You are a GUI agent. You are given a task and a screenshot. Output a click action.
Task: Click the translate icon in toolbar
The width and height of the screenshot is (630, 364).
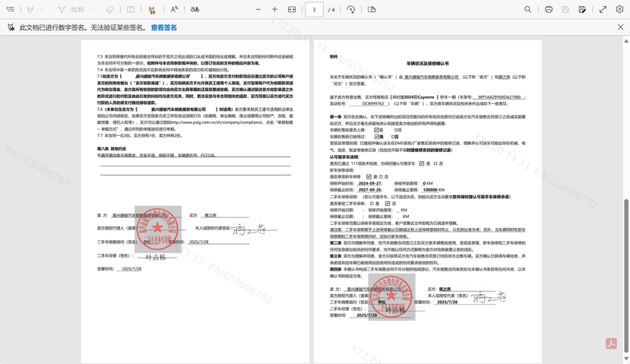pyautogui.click(x=195, y=10)
